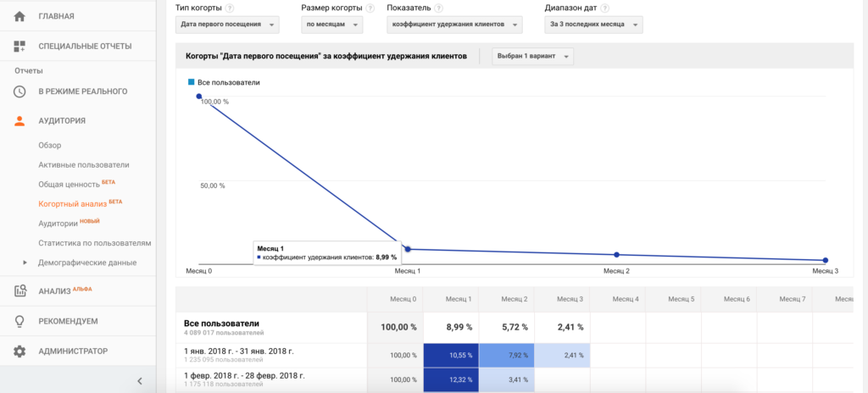Click the Рекомендуем lightbulb icon
This screenshot has height=393, width=868.
click(x=19, y=321)
